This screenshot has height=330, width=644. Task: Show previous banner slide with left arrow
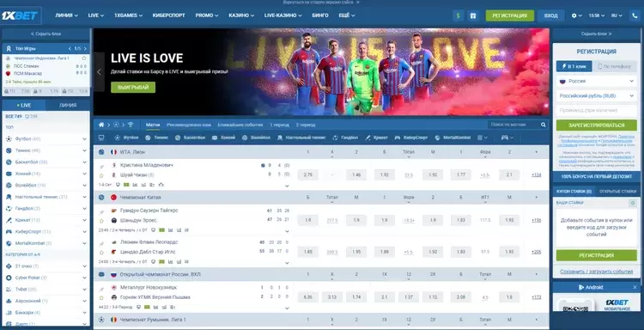click(99, 72)
